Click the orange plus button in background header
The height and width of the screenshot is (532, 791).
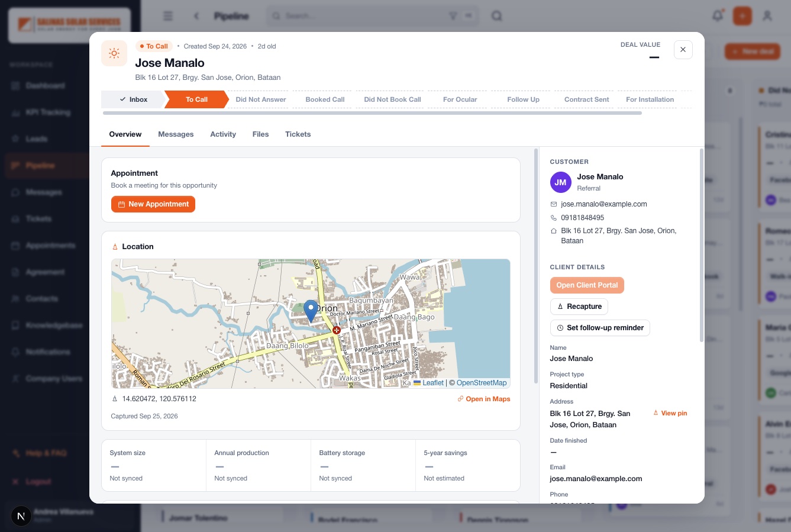coord(742,16)
